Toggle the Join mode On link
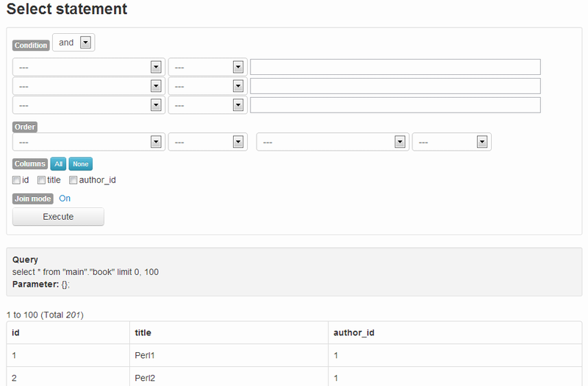This screenshot has height=386, width=588. point(65,199)
